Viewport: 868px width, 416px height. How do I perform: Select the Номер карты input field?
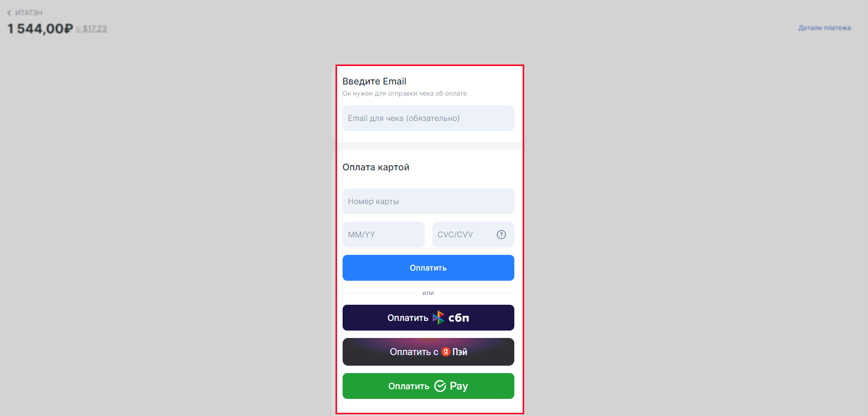(428, 201)
